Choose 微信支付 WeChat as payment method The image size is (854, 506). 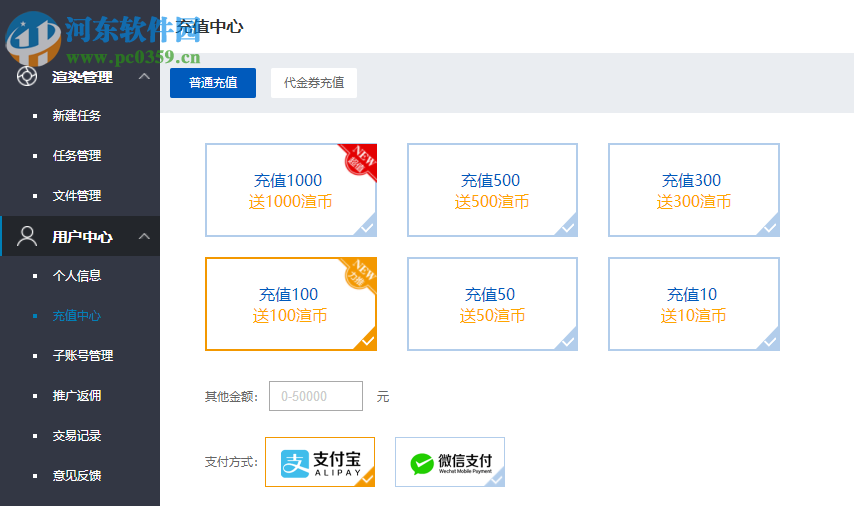click(450, 462)
